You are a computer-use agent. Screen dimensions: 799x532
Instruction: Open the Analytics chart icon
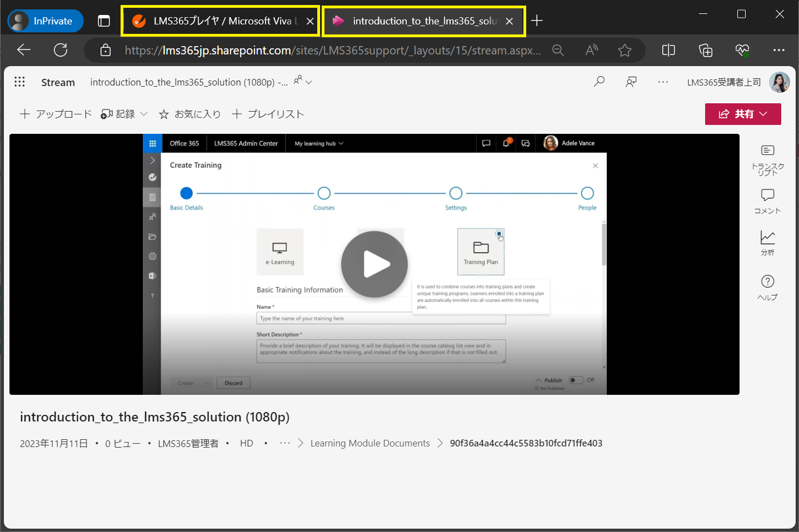pyautogui.click(x=767, y=238)
